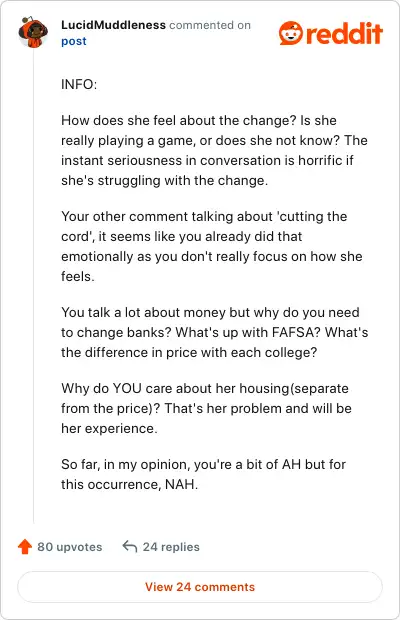The height and width of the screenshot is (620, 400).
Task: Click the 'View 24 comments' button
Action: pos(200,587)
